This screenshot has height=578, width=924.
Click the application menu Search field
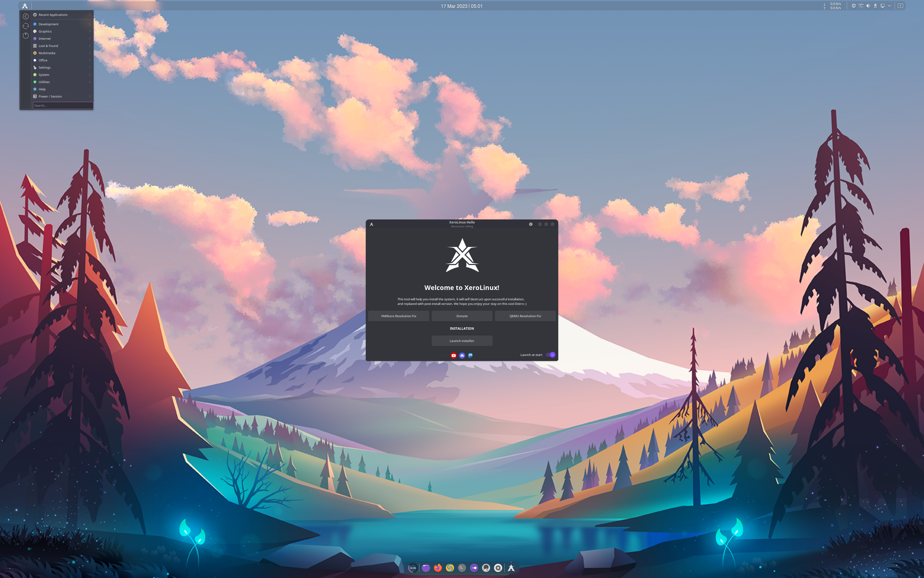(x=63, y=105)
